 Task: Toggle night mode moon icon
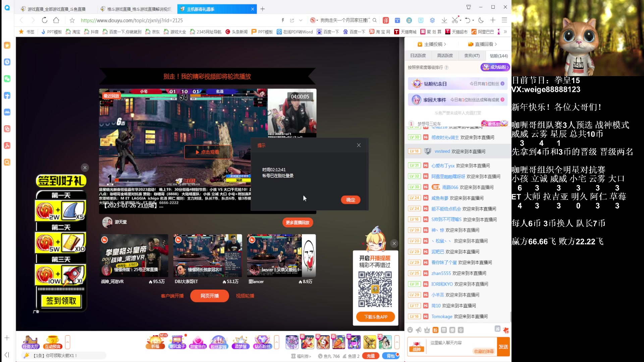click(x=481, y=20)
